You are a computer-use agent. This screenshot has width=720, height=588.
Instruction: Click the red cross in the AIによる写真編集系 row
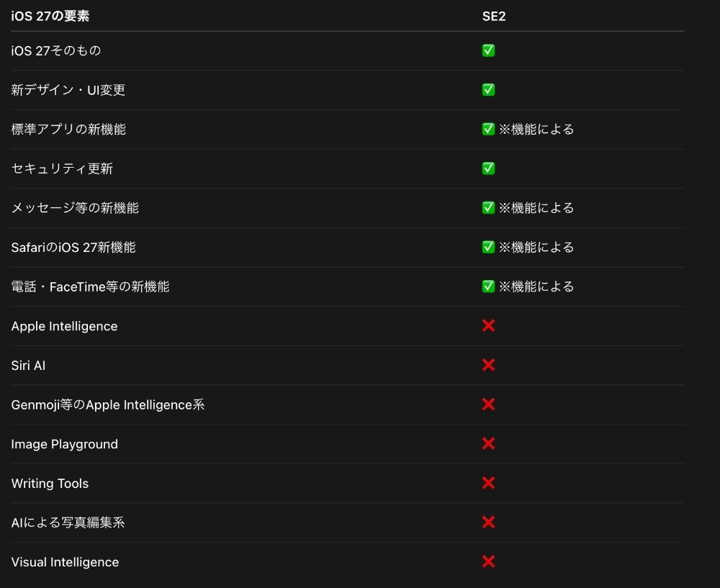click(x=488, y=523)
